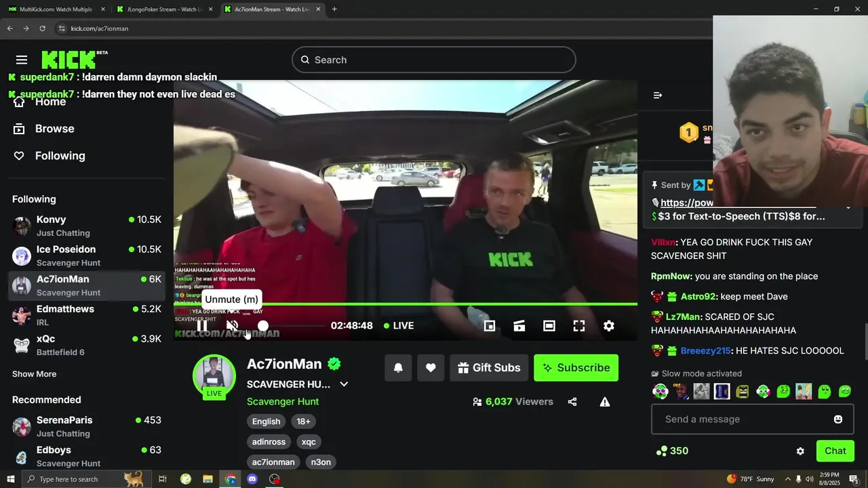Follow Ac7ionMan with heart button
Screen dimensions: 868x488
coord(431,367)
